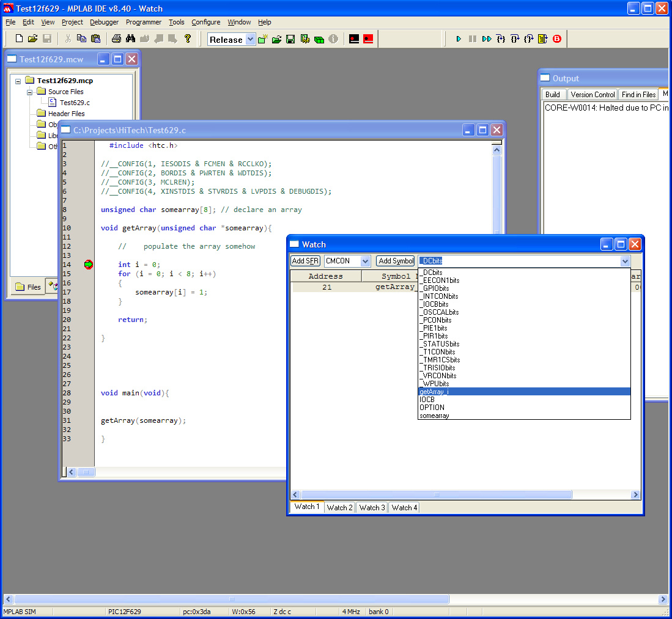This screenshot has width=672, height=619.
Task: Pick OPTION from the symbol list
Action: [524, 408]
